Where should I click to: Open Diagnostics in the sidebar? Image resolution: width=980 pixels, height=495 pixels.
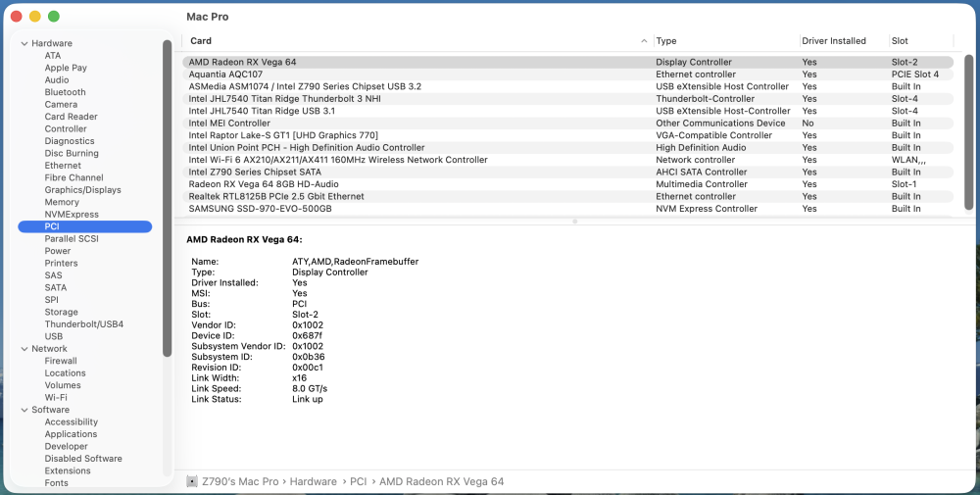(70, 141)
